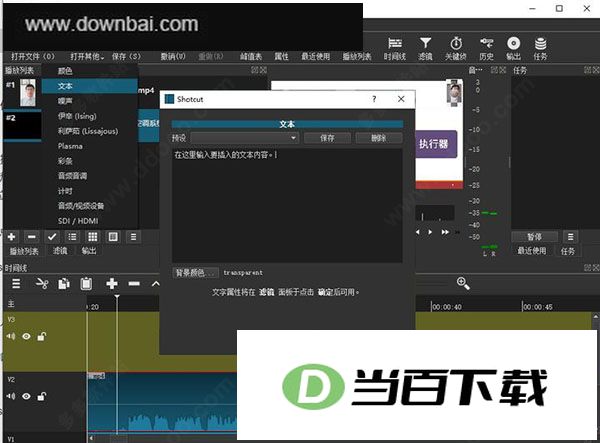Screen dimensions: 600x443
Task: Click the player skip to previous button
Action: click(418, 232)
